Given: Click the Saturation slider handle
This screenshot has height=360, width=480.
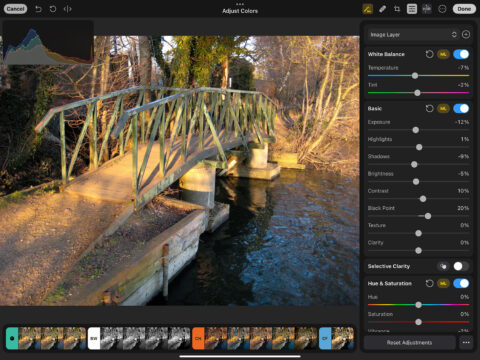Looking at the screenshot, I should tap(418, 322).
